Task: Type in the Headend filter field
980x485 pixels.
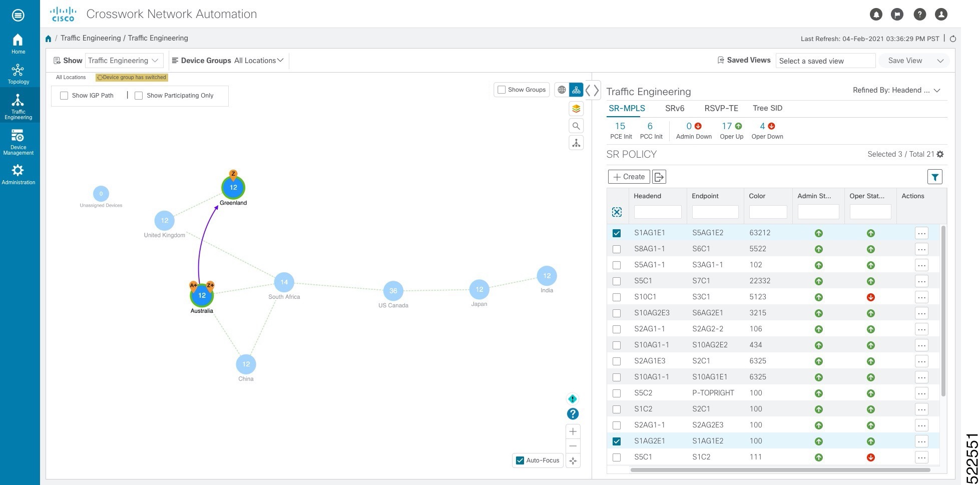Action: pyautogui.click(x=657, y=212)
